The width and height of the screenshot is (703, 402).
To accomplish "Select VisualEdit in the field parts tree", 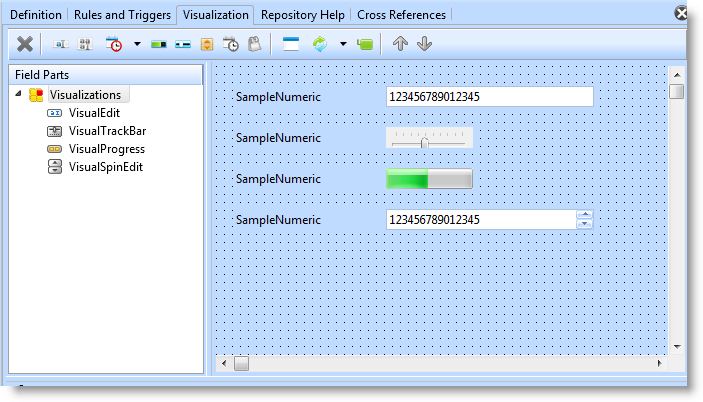I will (x=94, y=113).
